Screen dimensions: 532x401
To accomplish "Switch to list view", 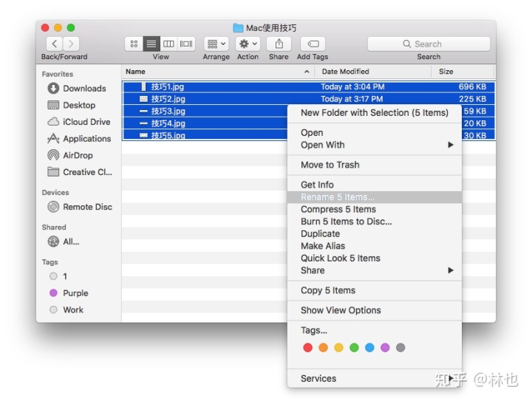I will coord(151,44).
